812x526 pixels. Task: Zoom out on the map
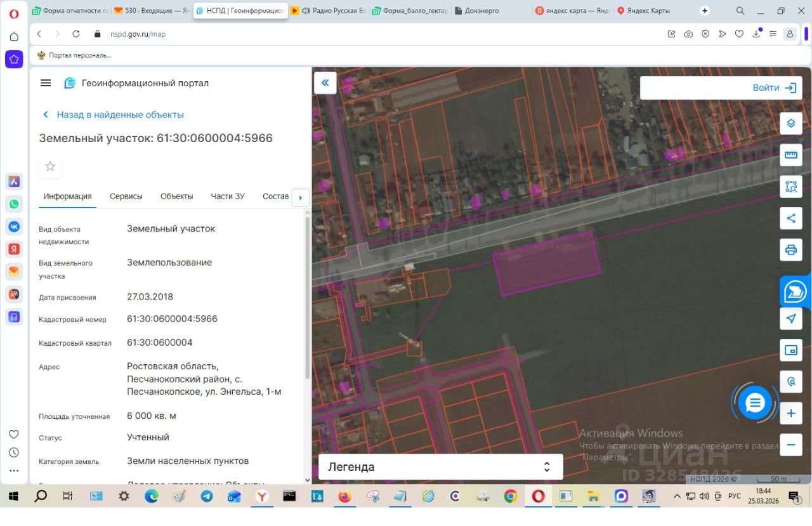(790, 445)
